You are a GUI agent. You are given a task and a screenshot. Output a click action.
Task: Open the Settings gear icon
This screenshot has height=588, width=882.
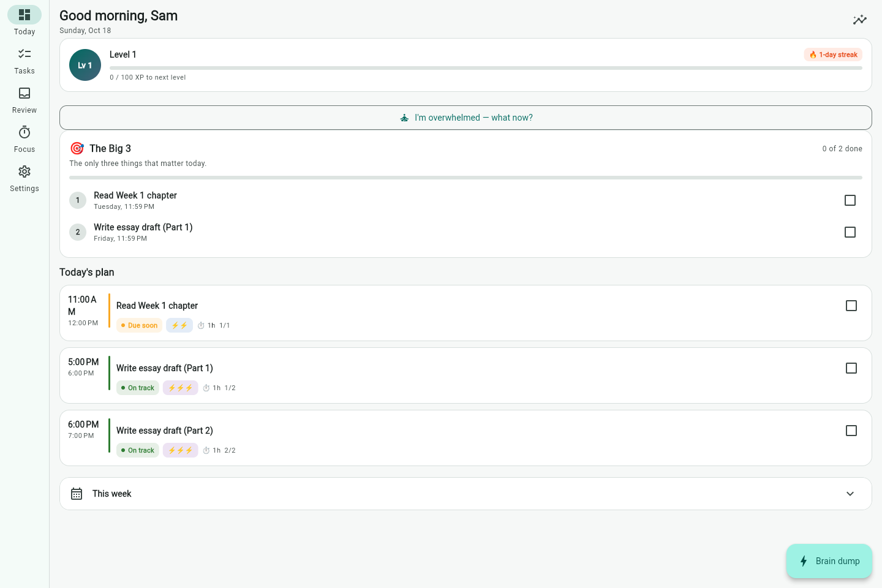24,171
